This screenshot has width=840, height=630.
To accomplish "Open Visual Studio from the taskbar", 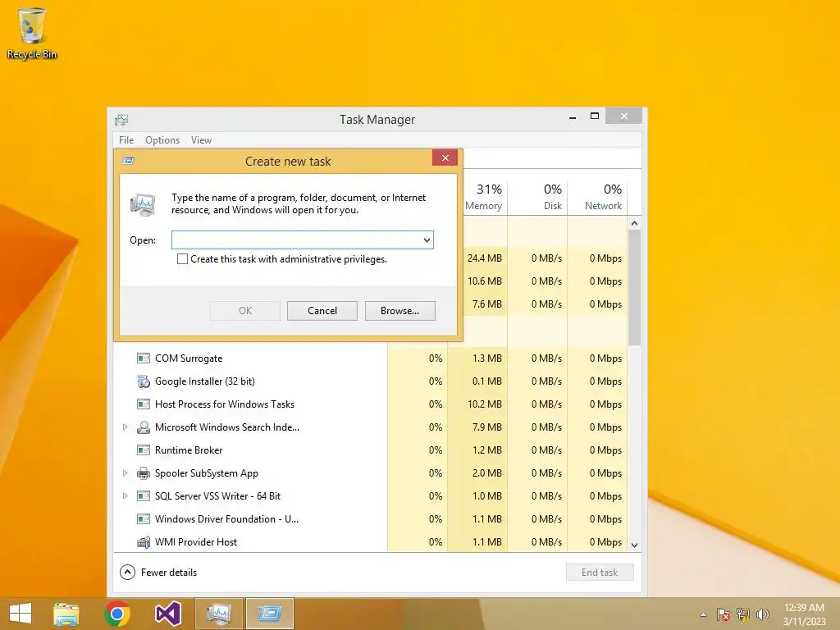I will tap(167, 614).
